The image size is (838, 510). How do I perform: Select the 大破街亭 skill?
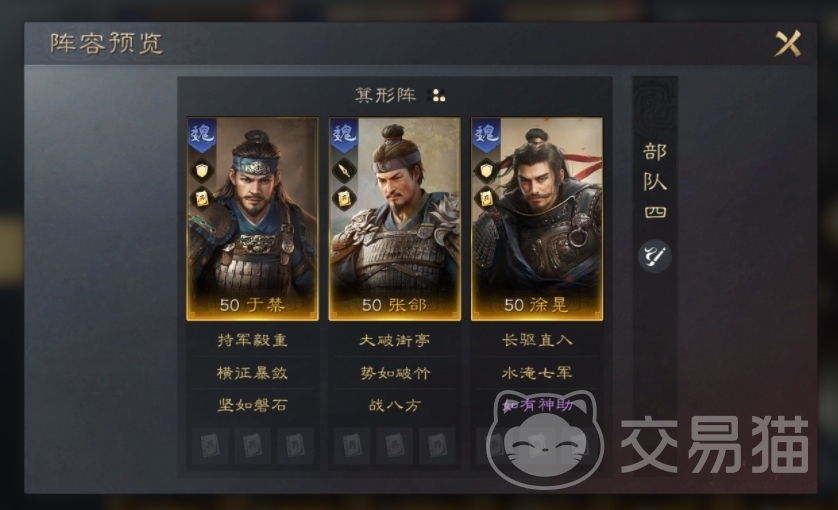pos(394,340)
